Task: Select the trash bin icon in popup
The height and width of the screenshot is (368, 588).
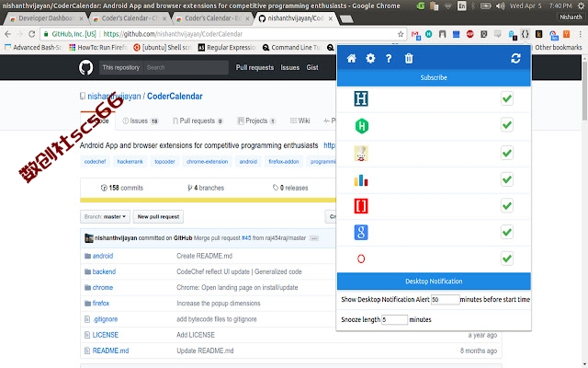Action: [409, 59]
